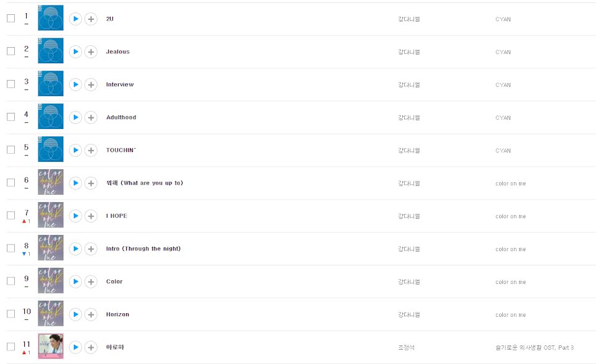This screenshot has height=364, width=596.
Task: Check the box for rank 1 song
Action: (11, 19)
